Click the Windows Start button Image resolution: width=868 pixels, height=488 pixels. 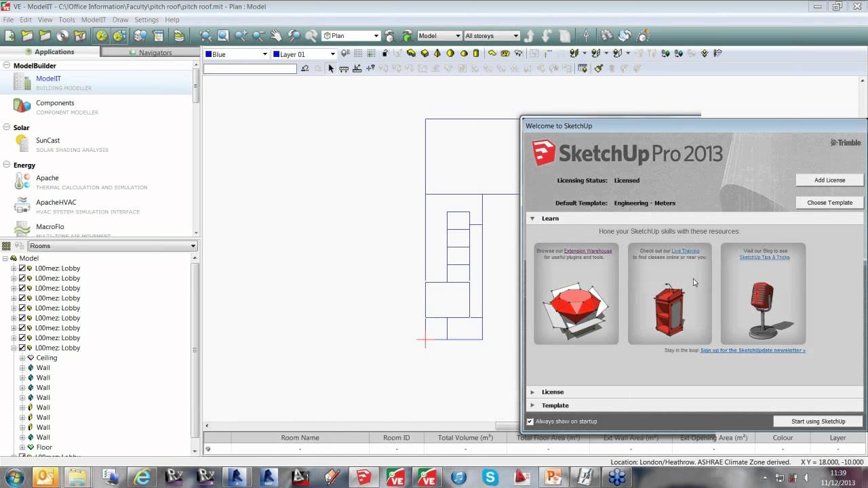(13, 477)
